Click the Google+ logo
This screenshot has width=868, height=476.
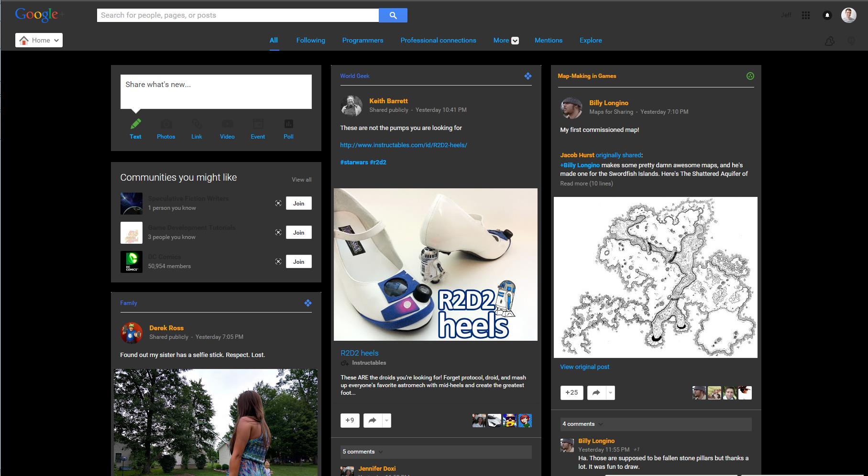click(39, 15)
